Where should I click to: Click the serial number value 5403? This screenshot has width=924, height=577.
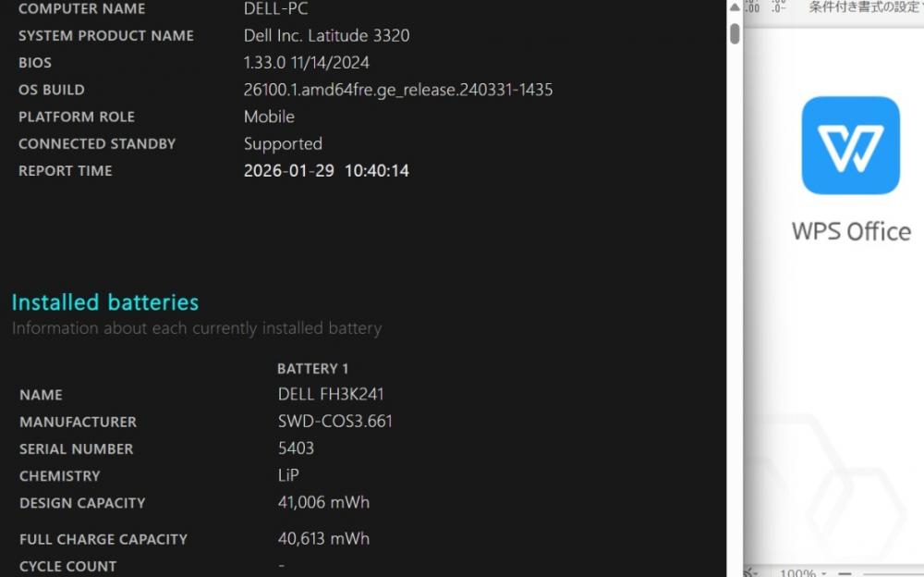point(296,448)
